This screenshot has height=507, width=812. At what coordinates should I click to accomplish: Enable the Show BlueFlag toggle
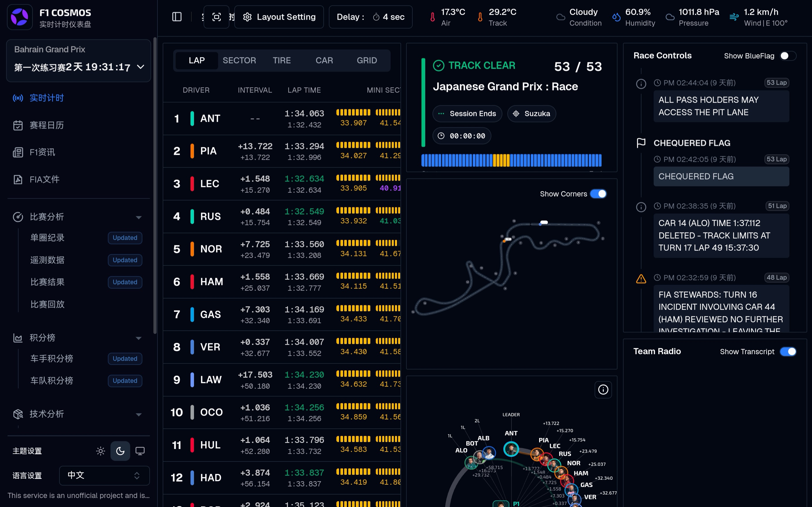coord(788,56)
